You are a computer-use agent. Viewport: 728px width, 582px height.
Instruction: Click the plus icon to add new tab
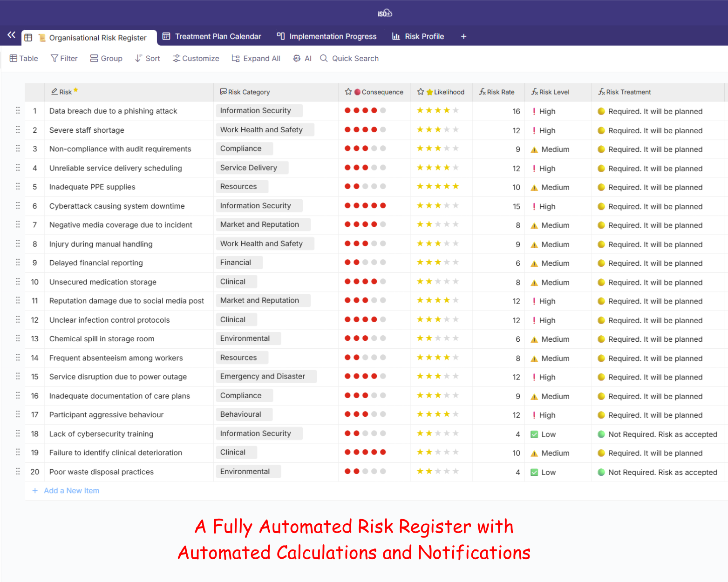[x=463, y=36]
